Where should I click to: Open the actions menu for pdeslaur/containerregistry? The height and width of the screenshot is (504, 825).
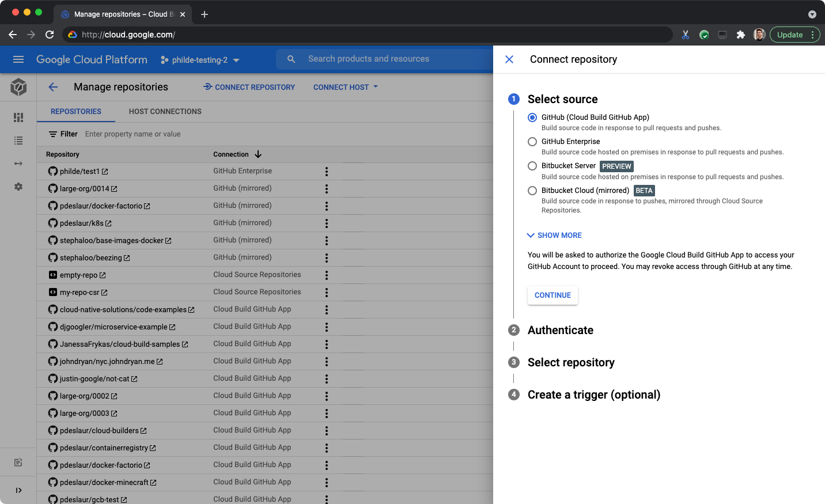(x=327, y=448)
